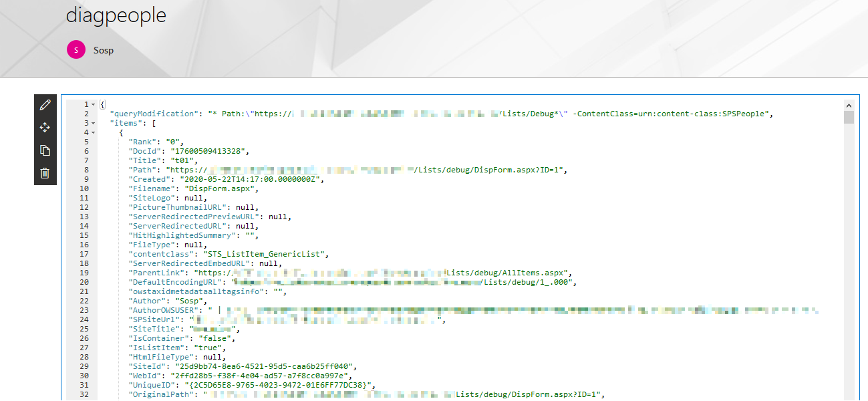Click line number 25 in the gutter
The height and width of the screenshot is (401, 868).
pos(84,329)
